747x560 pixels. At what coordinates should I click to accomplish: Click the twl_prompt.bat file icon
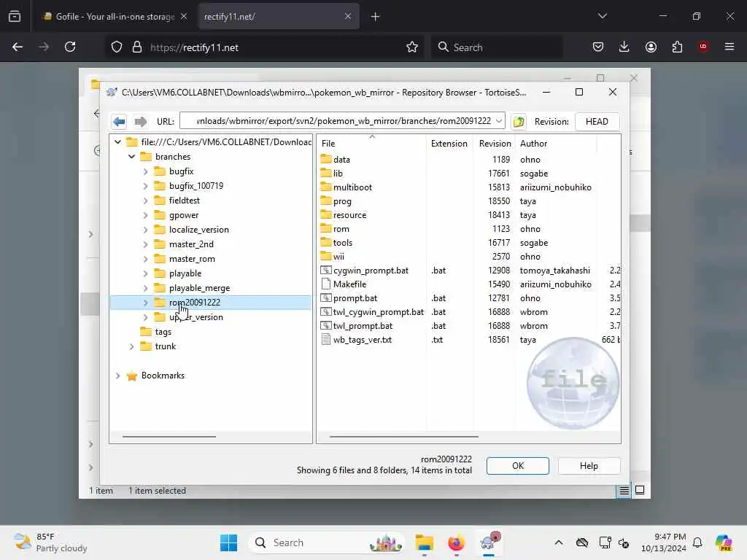(x=326, y=325)
